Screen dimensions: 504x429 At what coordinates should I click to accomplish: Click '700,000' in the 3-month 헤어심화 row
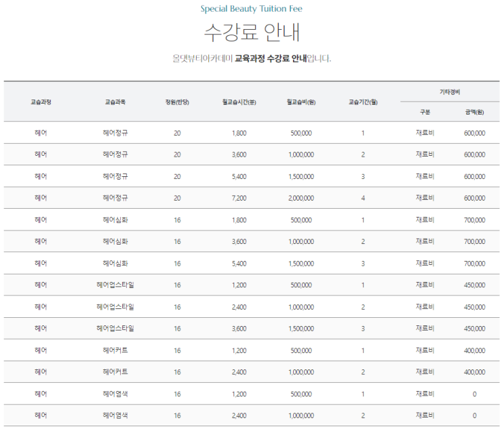pos(474,264)
